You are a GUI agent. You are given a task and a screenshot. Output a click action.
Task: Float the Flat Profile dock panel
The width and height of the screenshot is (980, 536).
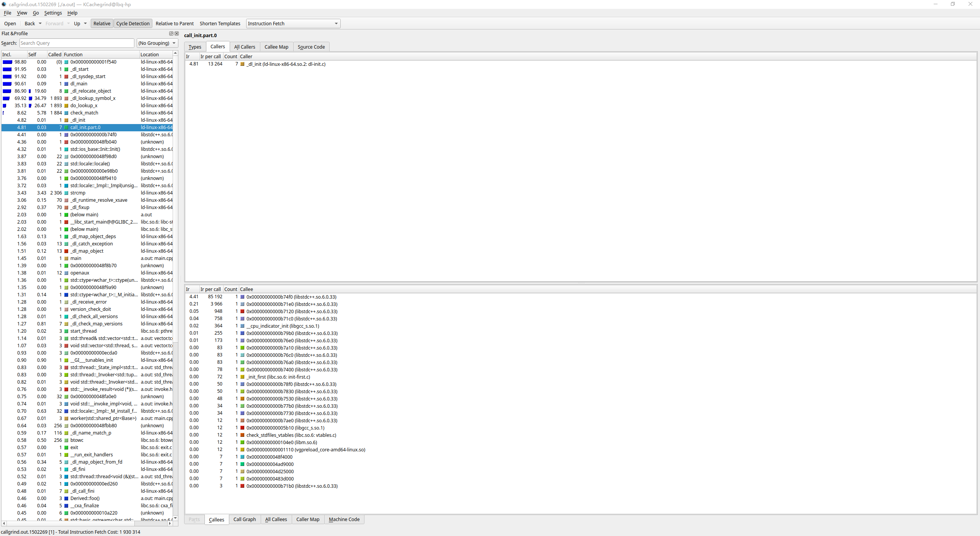(x=171, y=34)
